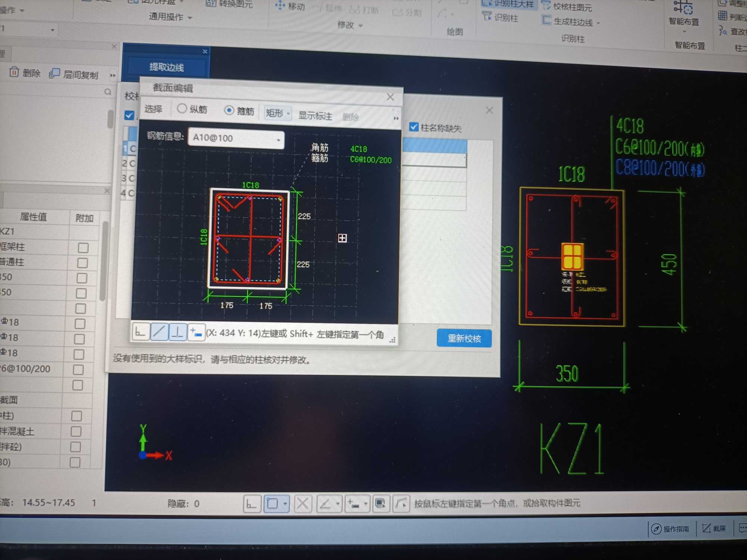Click the 提取边线 button

point(167,67)
